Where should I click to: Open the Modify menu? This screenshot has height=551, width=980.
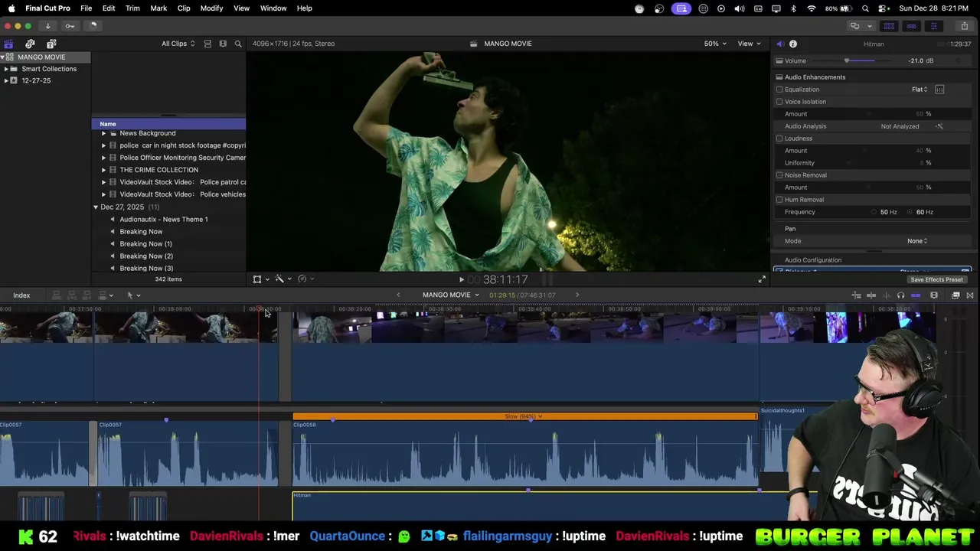point(211,8)
